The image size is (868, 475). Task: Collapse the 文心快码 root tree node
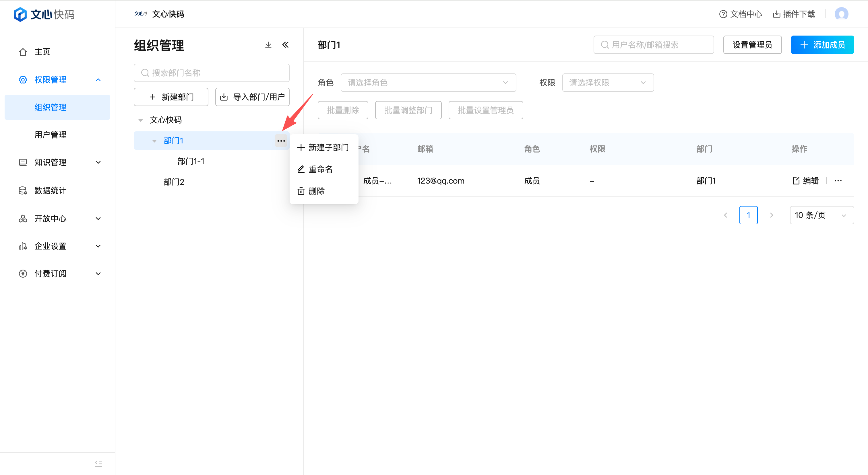pyautogui.click(x=141, y=120)
